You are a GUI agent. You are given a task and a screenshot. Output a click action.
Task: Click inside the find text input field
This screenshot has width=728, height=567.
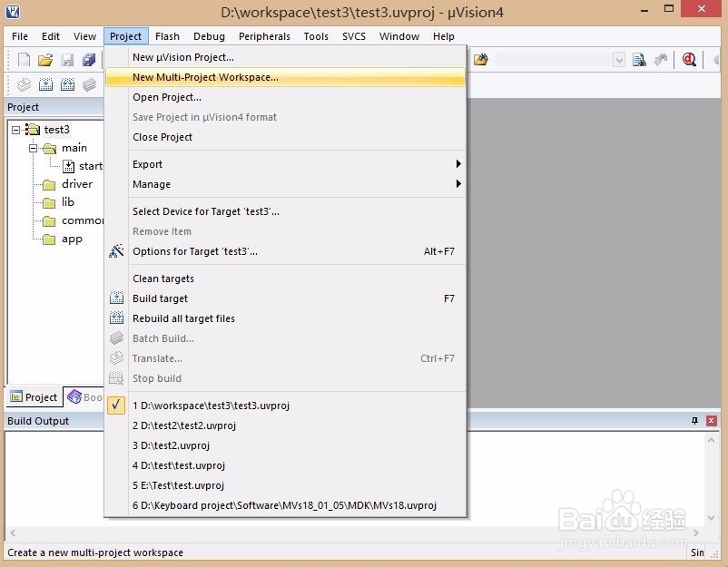point(554,60)
